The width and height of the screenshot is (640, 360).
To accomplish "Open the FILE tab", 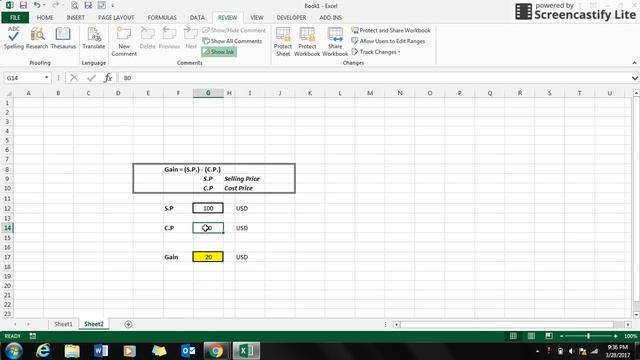I will pyautogui.click(x=15, y=18).
